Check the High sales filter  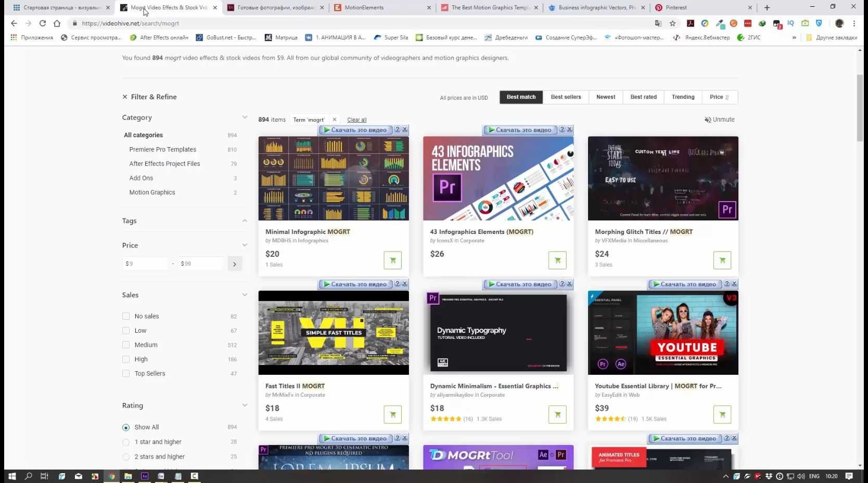[126, 359]
